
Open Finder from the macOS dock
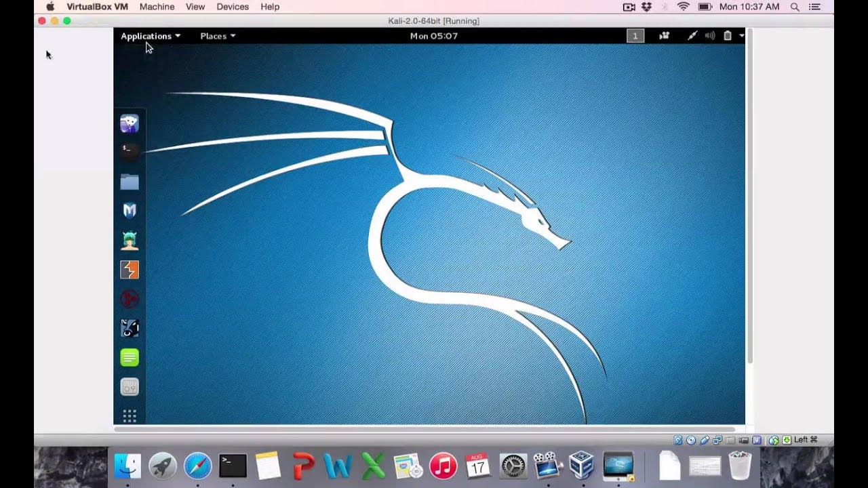coord(127,466)
